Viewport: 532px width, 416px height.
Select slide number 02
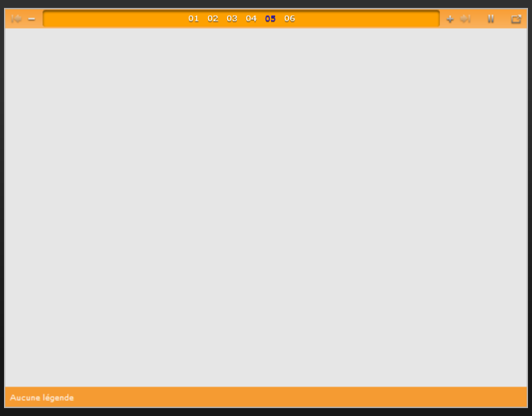pyautogui.click(x=213, y=18)
